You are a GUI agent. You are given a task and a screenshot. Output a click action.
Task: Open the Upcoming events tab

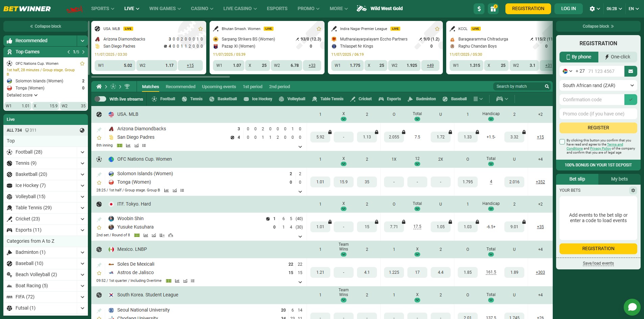[x=219, y=87]
